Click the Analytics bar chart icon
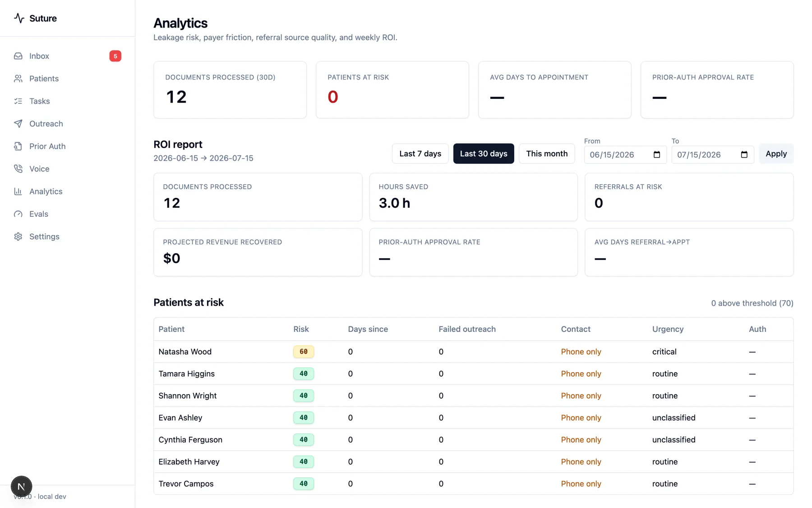This screenshot has width=812, height=508. click(18, 191)
